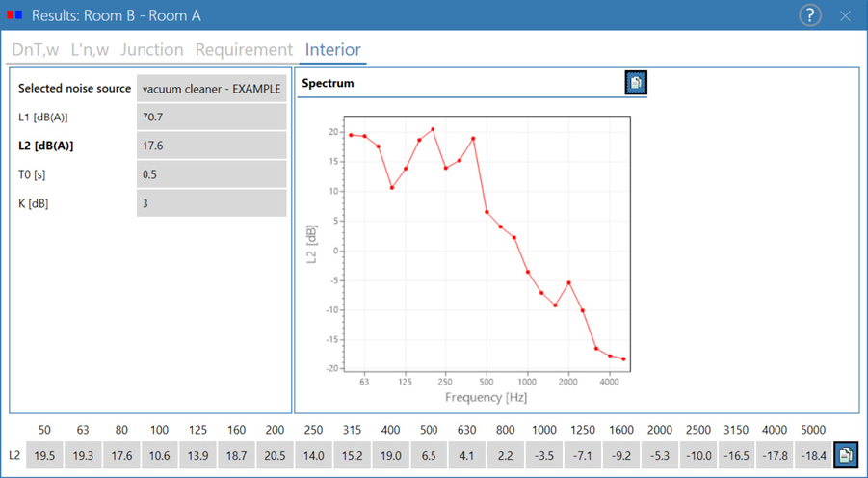Click the L1 value field showing 70.7
Screen dimensions: 868x478
(212, 117)
